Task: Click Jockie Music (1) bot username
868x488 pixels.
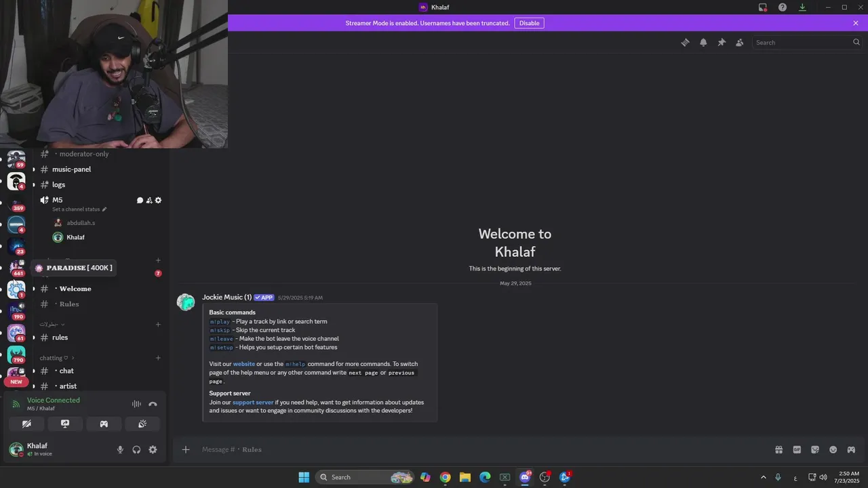Action: (x=226, y=297)
